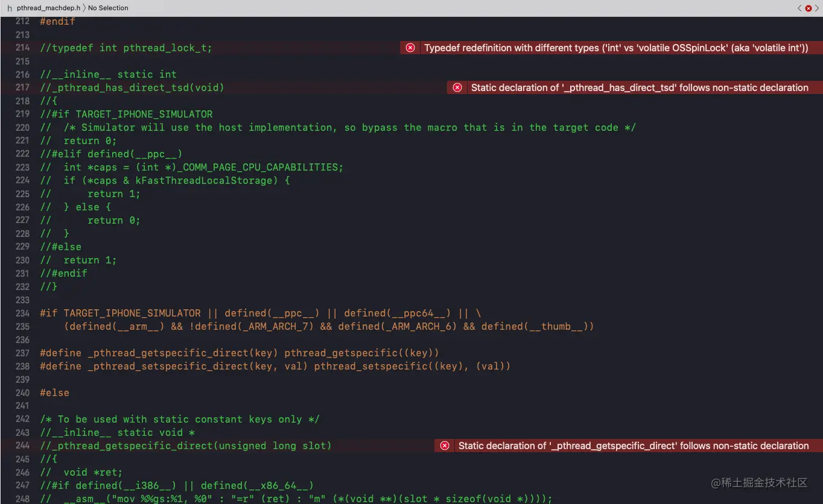Click the '#endif' text on line 212
823x504 pixels.
point(58,21)
